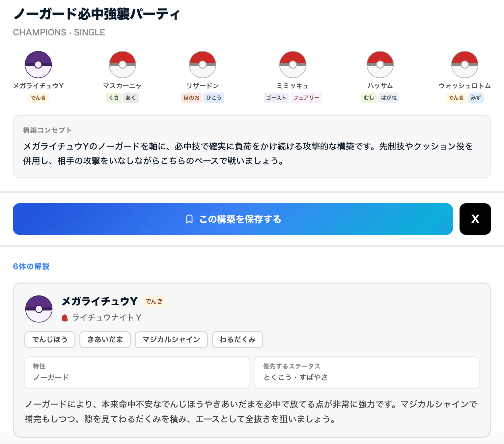Click the リザードン name label
This screenshot has width=504, height=444.
[x=203, y=86]
